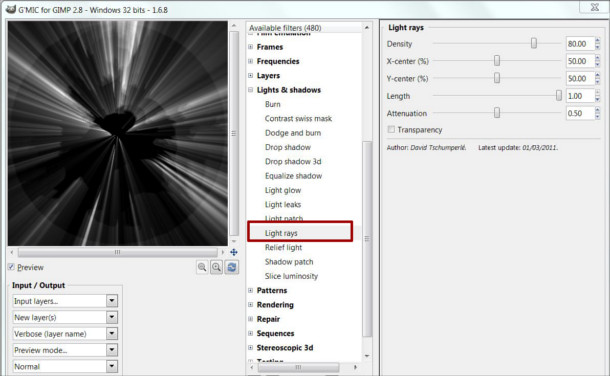Enable the Transparency checkbox
The image size is (610, 376).
coord(391,129)
